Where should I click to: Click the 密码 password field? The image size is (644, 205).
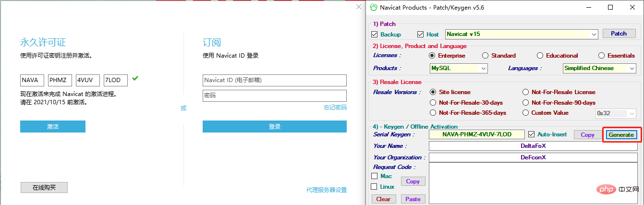point(275,96)
